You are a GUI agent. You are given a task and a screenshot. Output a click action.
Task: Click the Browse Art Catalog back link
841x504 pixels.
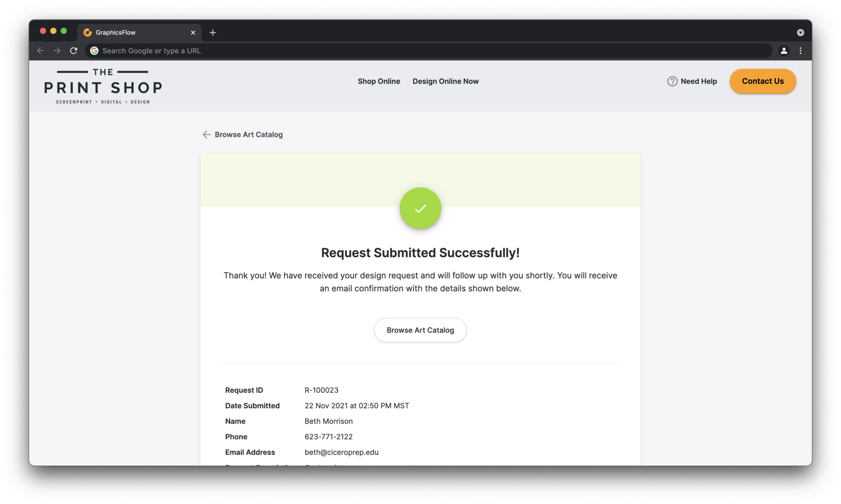pyautogui.click(x=242, y=134)
